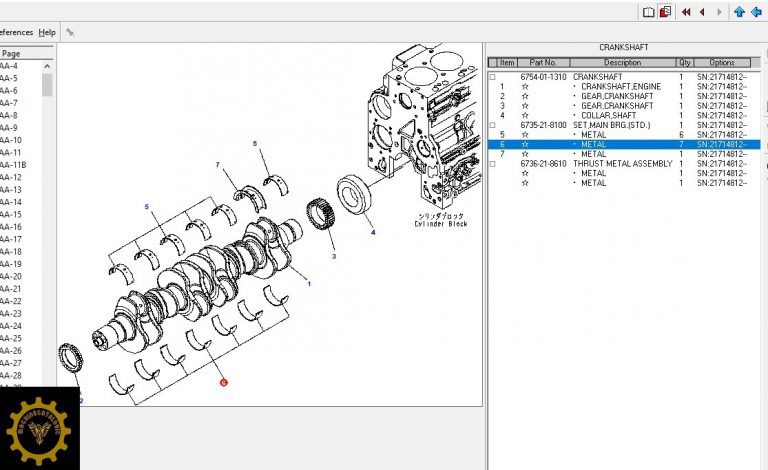Screen dimensions: 768x470
Task: Select page AA-11B in the page list
Action: 12,165
